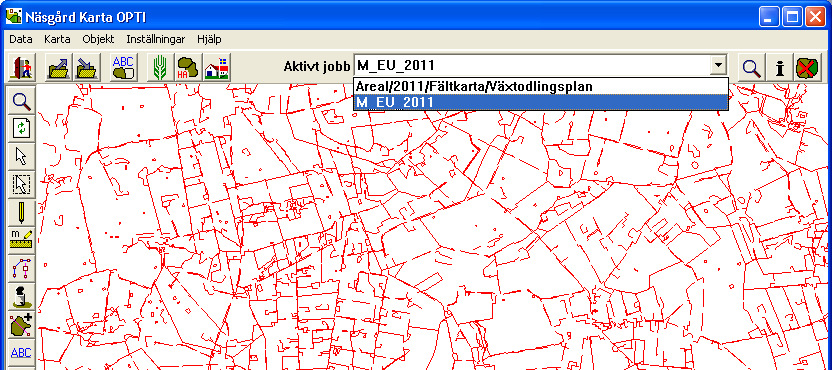
Task: Select the arrow pointer tool
Action: click(x=21, y=156)
